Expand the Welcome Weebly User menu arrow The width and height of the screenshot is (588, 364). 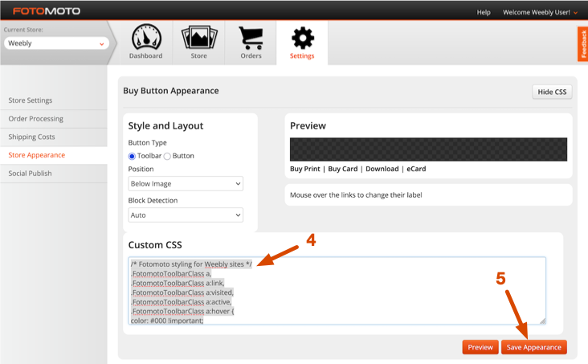(575, 13)
